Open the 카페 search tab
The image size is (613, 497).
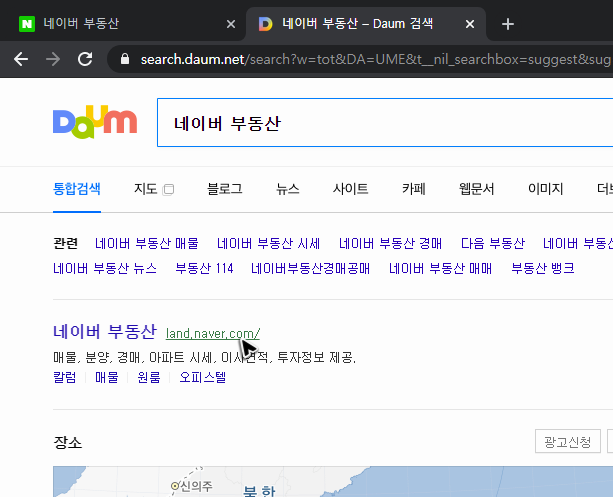point(414,189)
